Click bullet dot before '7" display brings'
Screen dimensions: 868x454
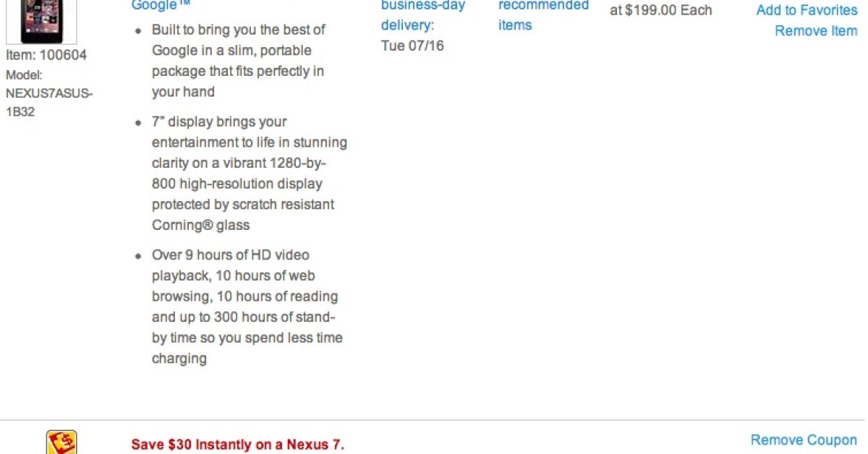coord(138,123)
